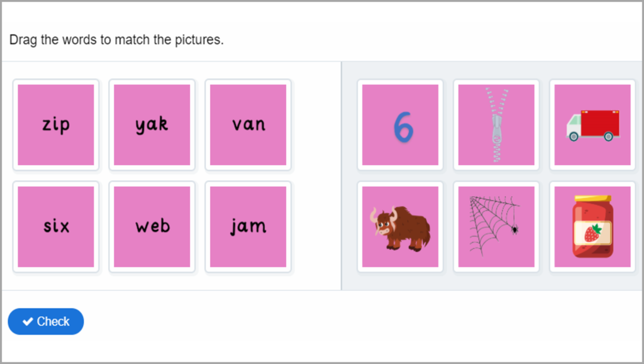Select the word card 'jam'

pyautogui.click(x=247, y=227)
